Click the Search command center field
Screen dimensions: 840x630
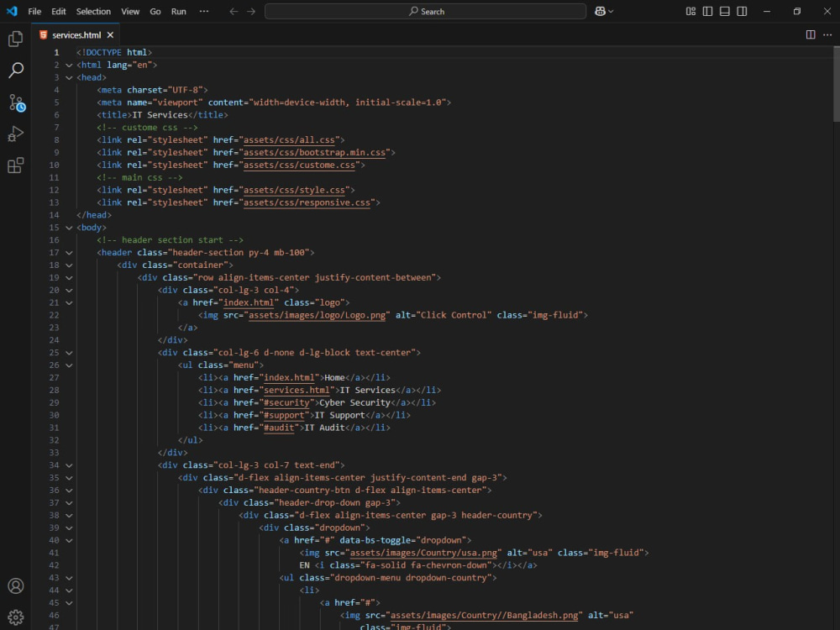click(425, 11)
